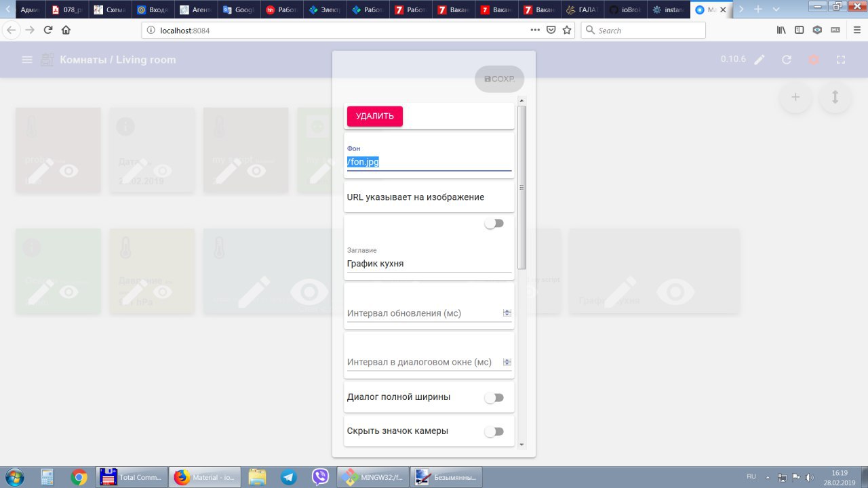Switch to the Google browser tab
The width and height of the screenshot is (868, 488).
coord(239,9)
